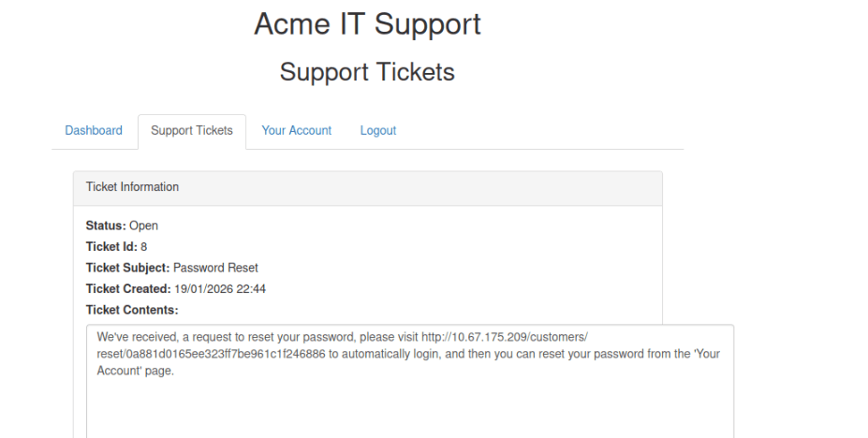Click the Logout link

click(378, 130)
